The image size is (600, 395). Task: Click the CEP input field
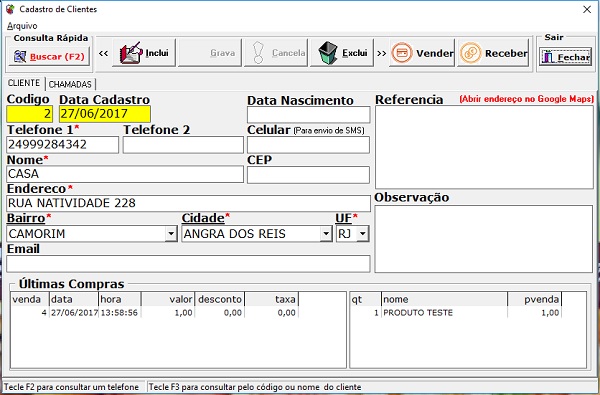(308, 175)
